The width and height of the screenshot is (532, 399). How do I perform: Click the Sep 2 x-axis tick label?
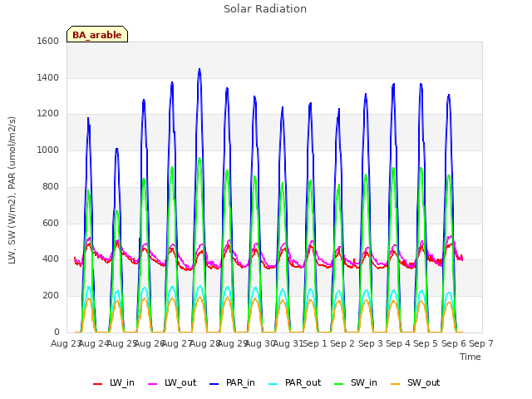point(342,343)
